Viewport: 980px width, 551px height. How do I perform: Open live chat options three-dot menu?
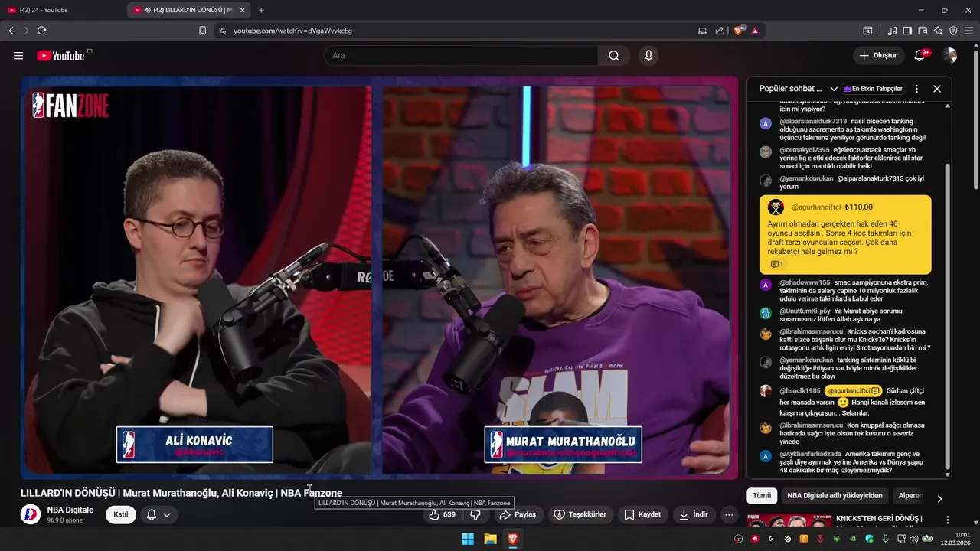pyautogui.click(x=916, y=89)
